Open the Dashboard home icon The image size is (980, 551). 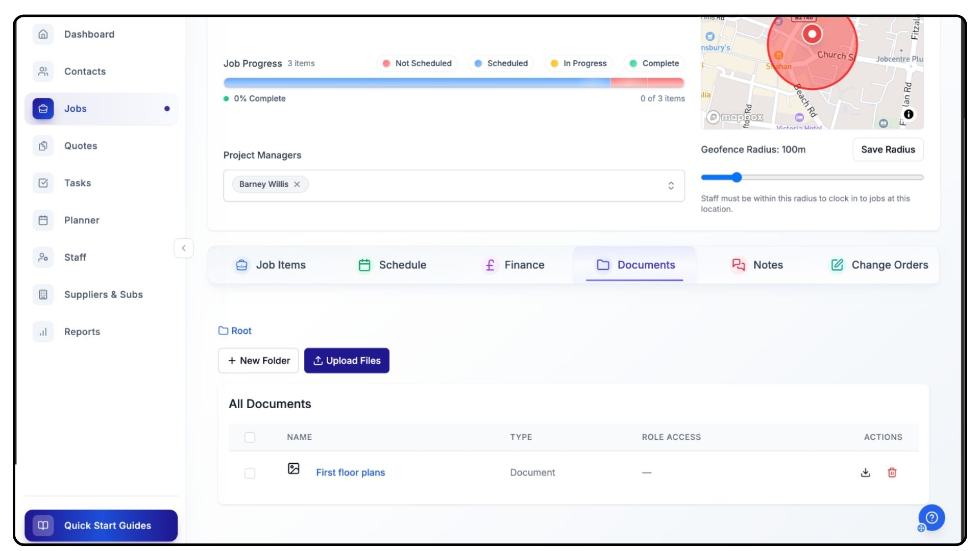coord(43,34)
